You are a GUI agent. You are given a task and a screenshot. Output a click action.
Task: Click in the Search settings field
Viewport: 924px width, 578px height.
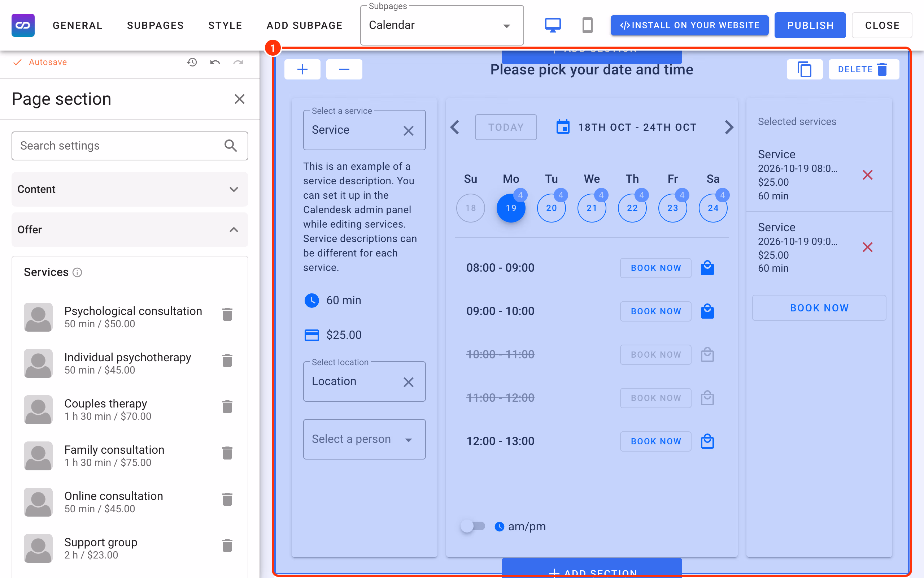(x=130, y=146)
